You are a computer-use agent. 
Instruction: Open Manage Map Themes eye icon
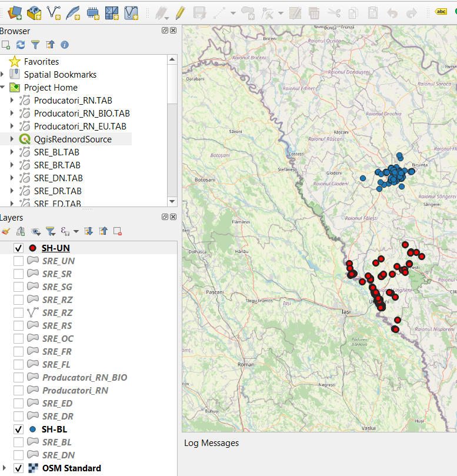(x=36, y=231)
